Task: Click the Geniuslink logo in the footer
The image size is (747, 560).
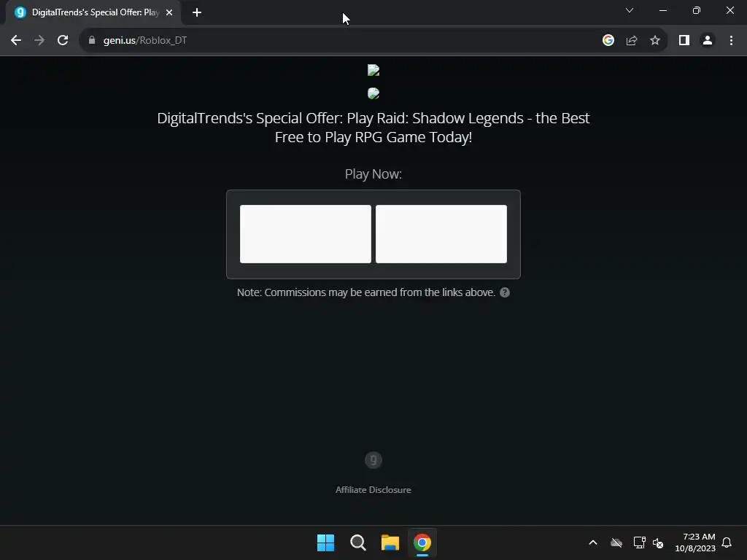Action: (373, 460)
